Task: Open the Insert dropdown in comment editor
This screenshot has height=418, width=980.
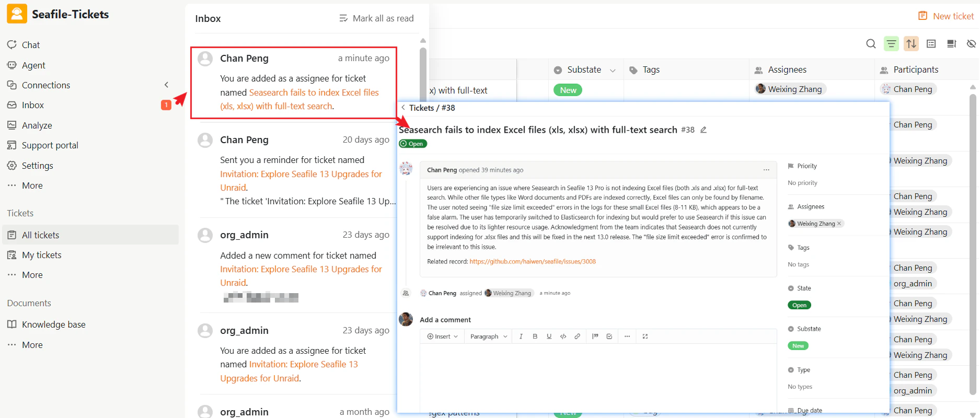Action: [x=443, y=336]
